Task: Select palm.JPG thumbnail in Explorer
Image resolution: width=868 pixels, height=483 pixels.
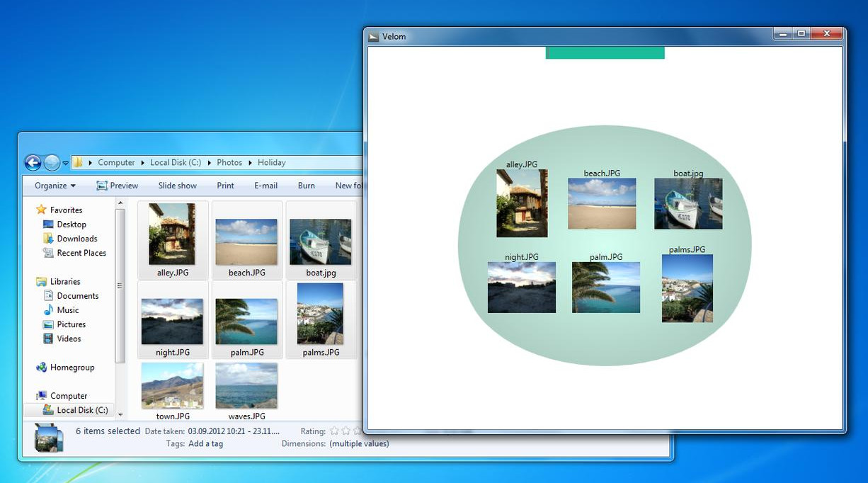Action: (x=246, y=322)
